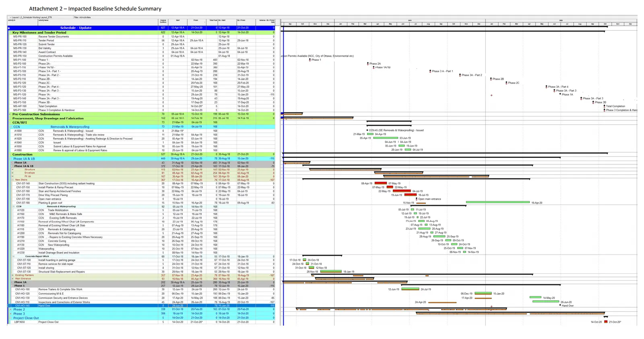Collapse the Key Milestones and Tender Period group

10,33
